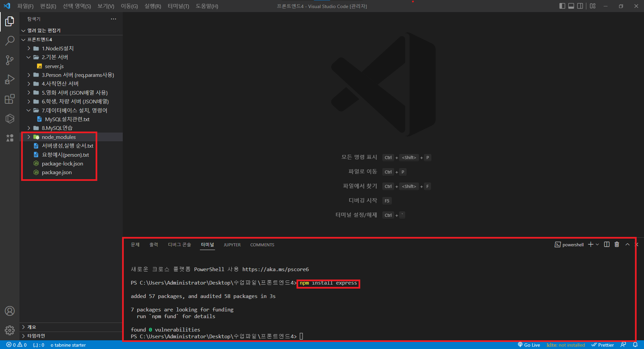Image resolution: width=644 pixels, height=349 pixels.
Task: Maximize panel size with caret icon
Action: (628, 245)
